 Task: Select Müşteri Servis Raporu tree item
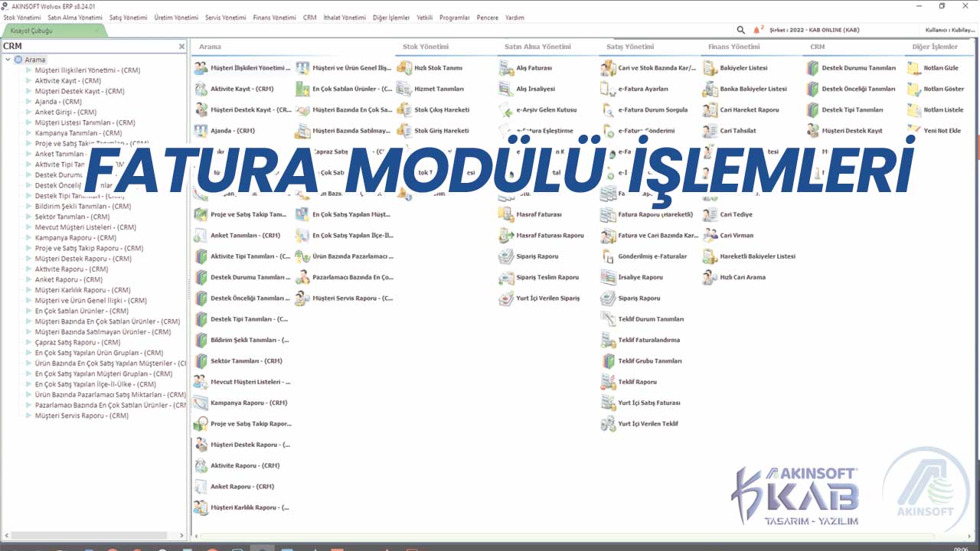pyautogui.click(x=81, y=416)
